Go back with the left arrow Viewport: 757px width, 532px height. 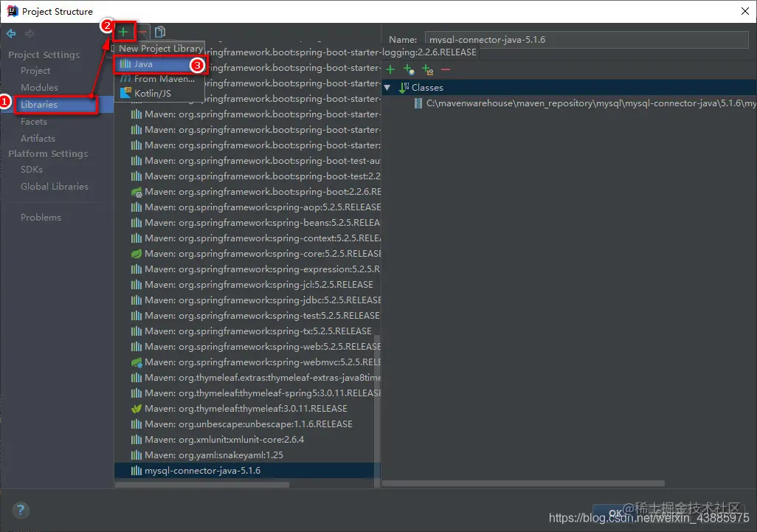[11, 33]
